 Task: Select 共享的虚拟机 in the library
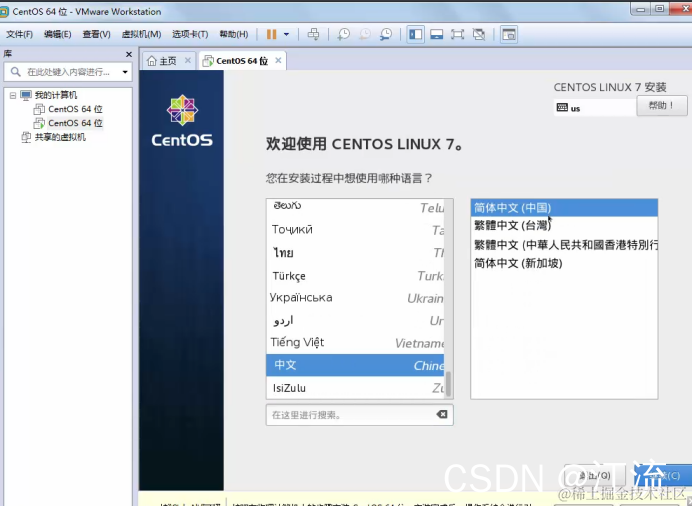[x=60, y=137]
